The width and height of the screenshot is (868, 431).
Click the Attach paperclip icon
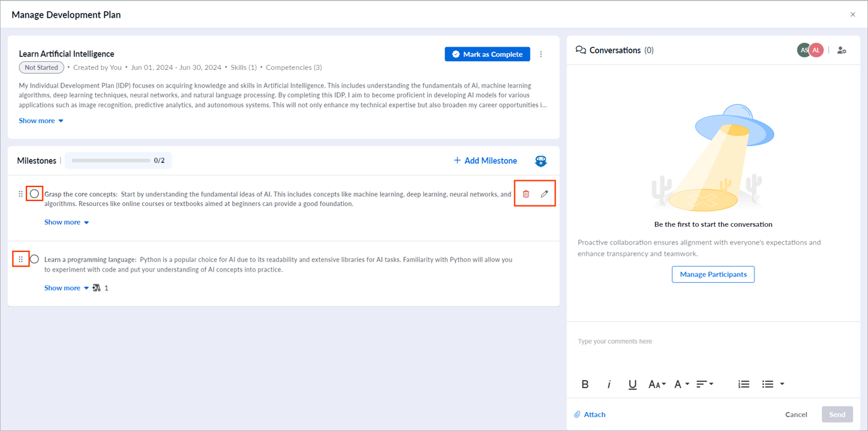(x=577, y=414)
